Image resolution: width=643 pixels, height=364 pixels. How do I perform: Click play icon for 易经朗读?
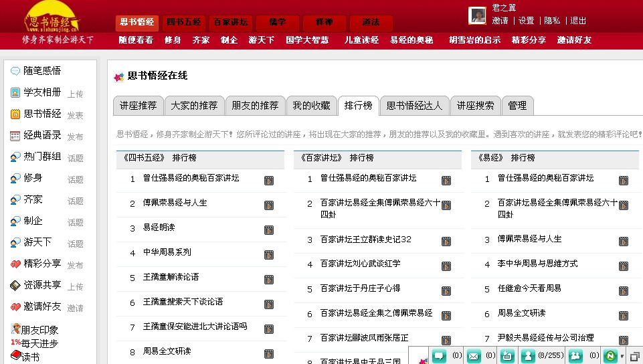coord(269,230)
